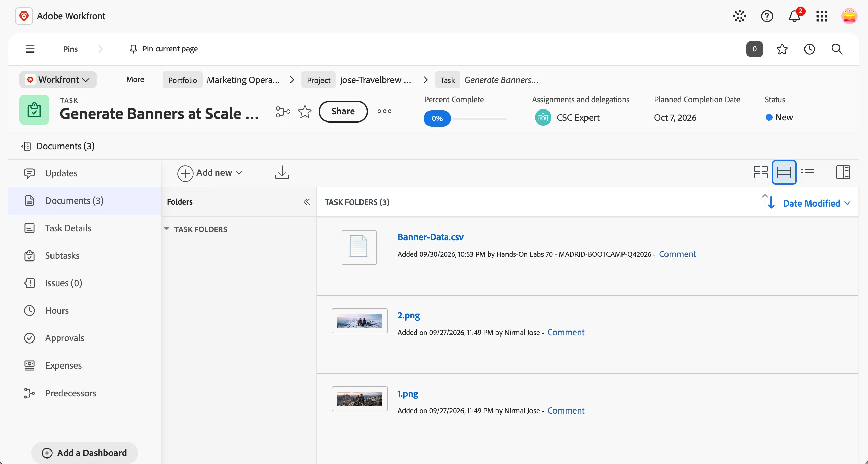Screen dimensions: 868x464
Task: Favorite this task with the star beside title
Action: point(305,112)
